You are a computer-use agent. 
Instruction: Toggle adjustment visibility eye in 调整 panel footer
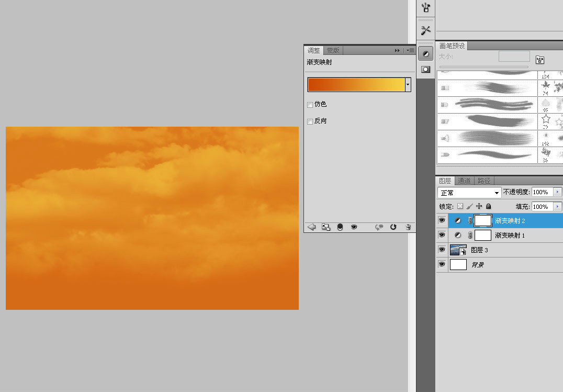[354, 227]
